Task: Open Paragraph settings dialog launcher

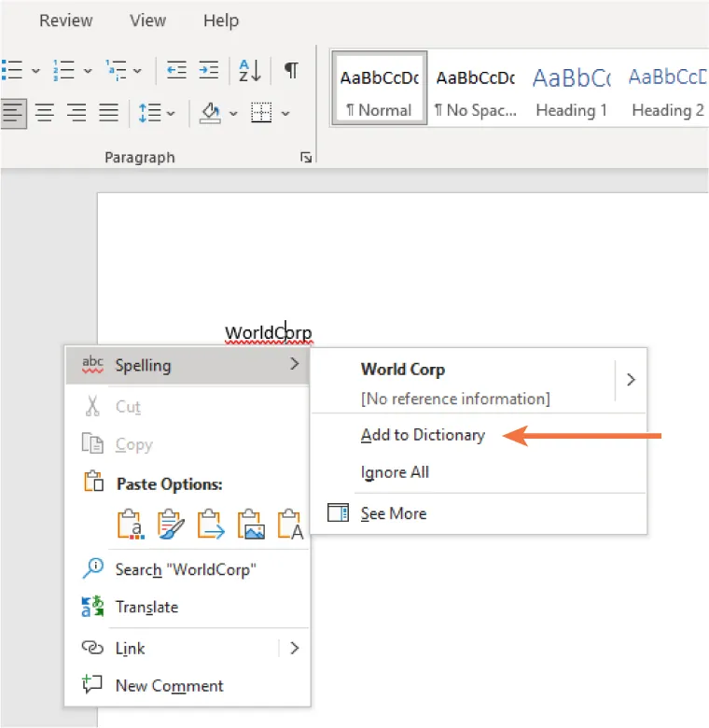Action: coord(305,159)
